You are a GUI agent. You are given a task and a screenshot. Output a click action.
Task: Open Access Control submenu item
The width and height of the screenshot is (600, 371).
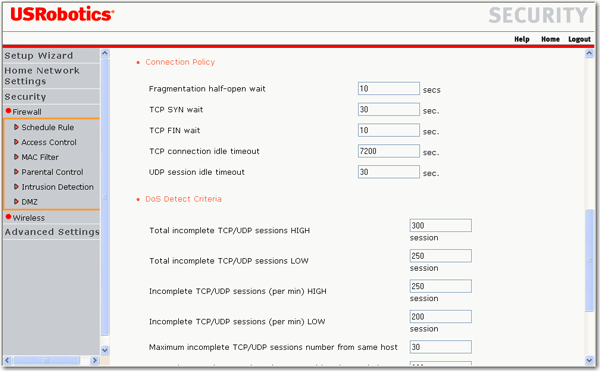tap(49, 142)
